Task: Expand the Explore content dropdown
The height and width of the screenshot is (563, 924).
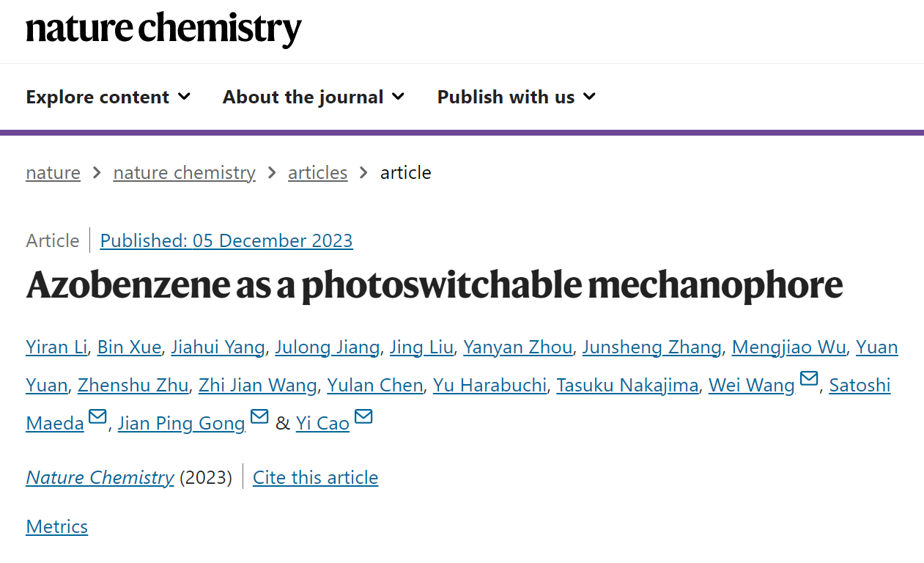Action: pos(108,97)
